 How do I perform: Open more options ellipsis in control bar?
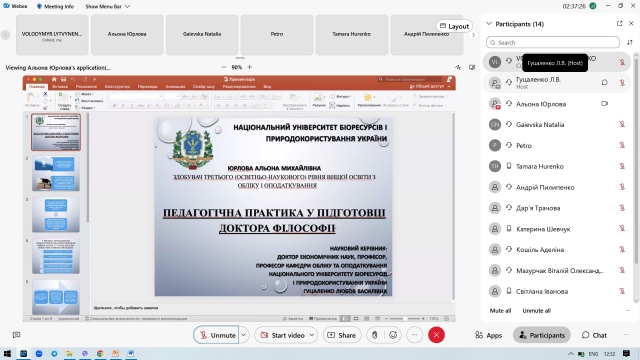pos(414,335)
